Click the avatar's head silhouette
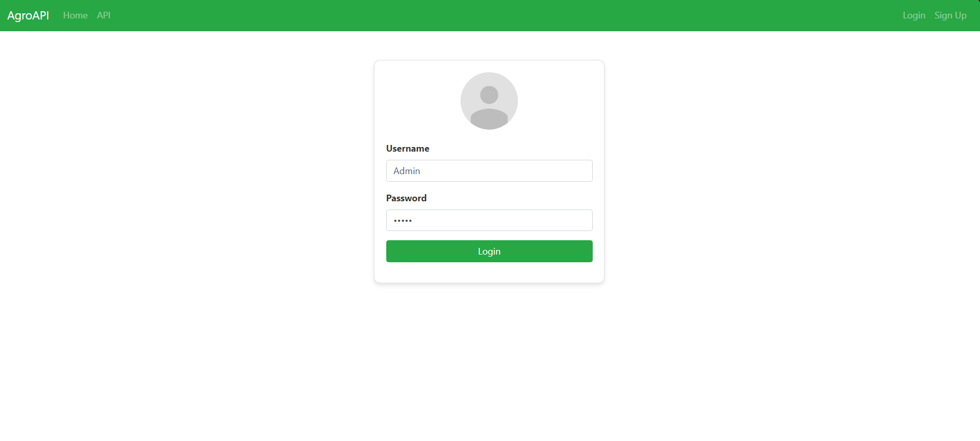980x441 pixels. coord(489,95)
